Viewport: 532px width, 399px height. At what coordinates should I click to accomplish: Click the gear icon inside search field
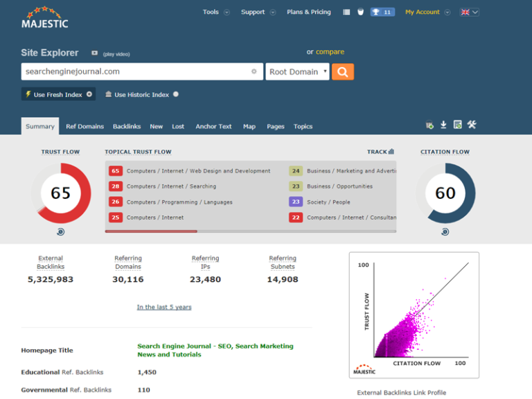click(254, 71)
